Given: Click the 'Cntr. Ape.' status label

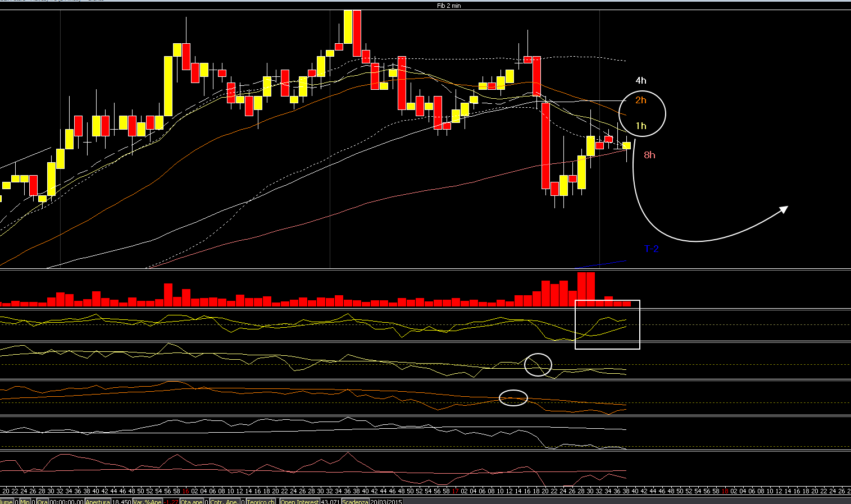Looking at the screenshot, I should coord(224,502).
